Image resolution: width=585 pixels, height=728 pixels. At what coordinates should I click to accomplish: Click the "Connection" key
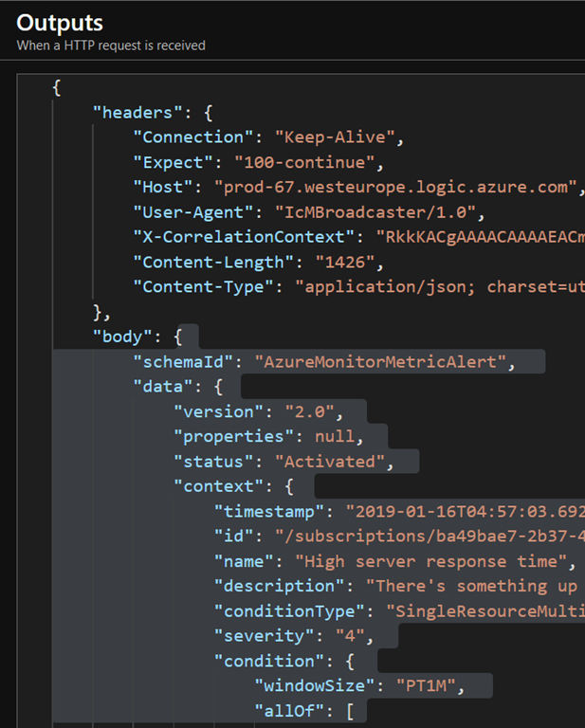pos(192,137)
